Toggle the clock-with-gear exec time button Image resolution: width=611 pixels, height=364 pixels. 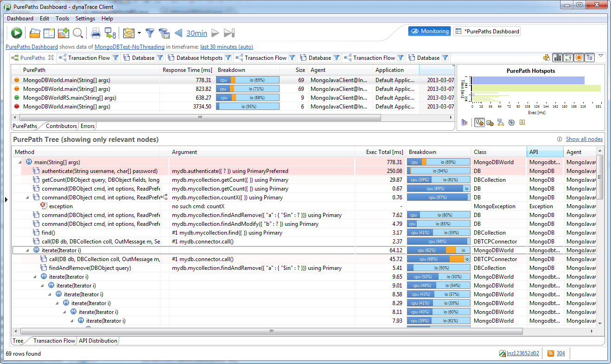click(x=479, y=122)
